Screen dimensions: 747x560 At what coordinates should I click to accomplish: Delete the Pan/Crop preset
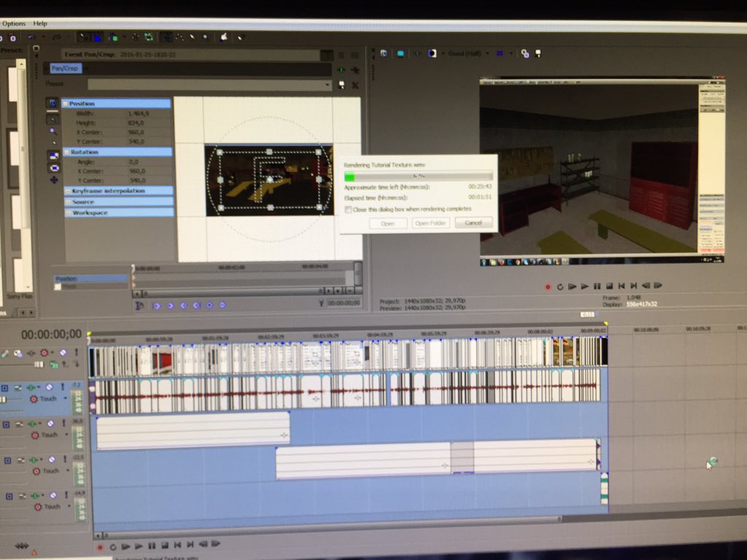point(355,85)
